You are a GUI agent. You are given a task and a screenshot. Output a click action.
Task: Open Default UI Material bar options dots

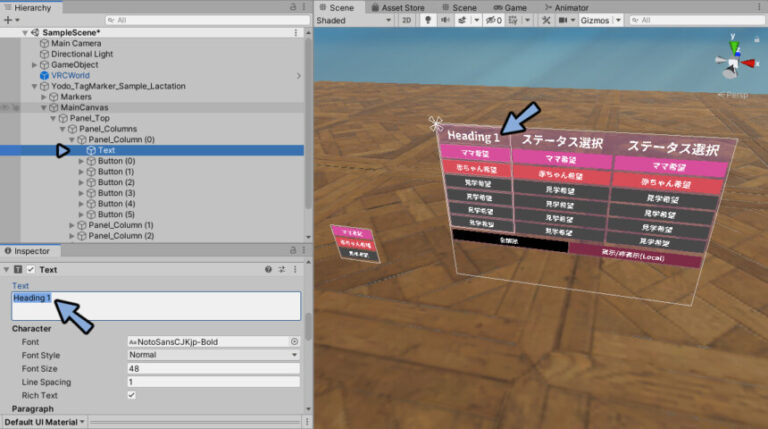click(307, 422)
